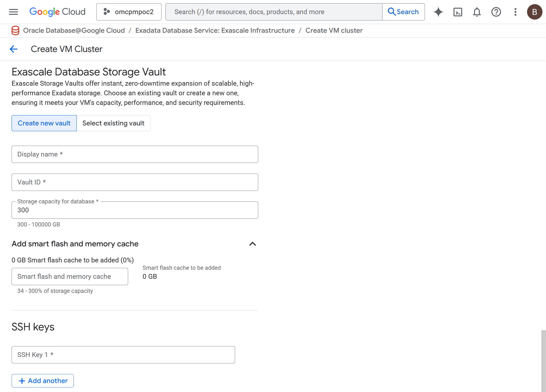Collapse the Add smart flash and memory cache section
This screenshot has width=546, height=392.
tap(253, 244)
